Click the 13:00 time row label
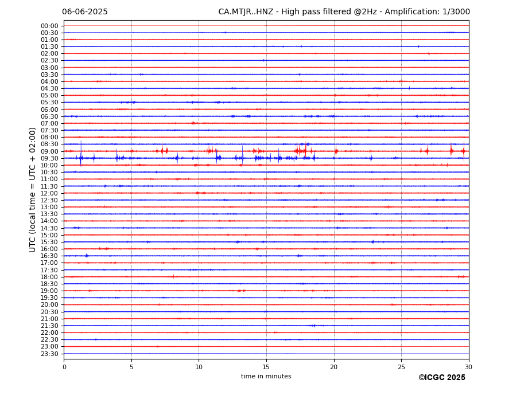The height and width of the screenshot is (399, 532). click(x=49, y=207)
